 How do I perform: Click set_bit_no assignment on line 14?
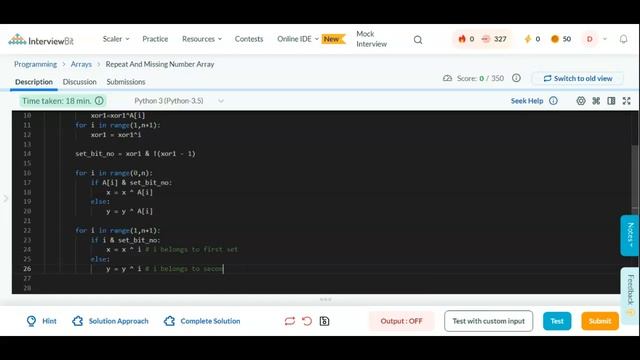click(x=135, y=154)
